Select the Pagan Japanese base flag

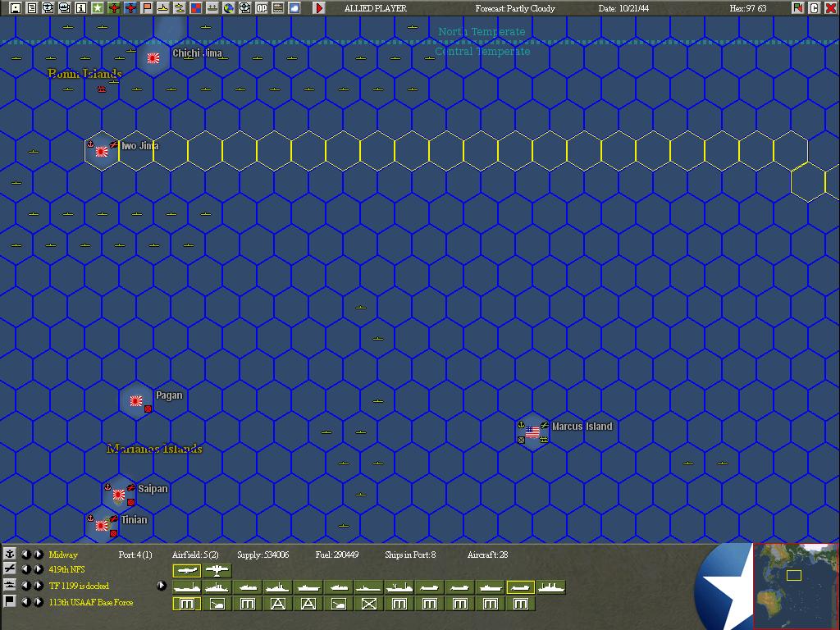[136, 400]
